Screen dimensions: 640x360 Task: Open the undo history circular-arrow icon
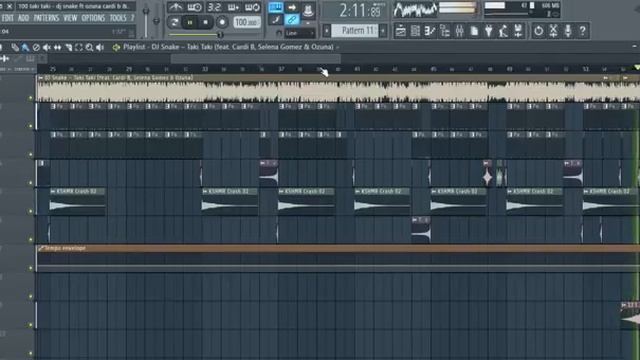pos(539,31)
